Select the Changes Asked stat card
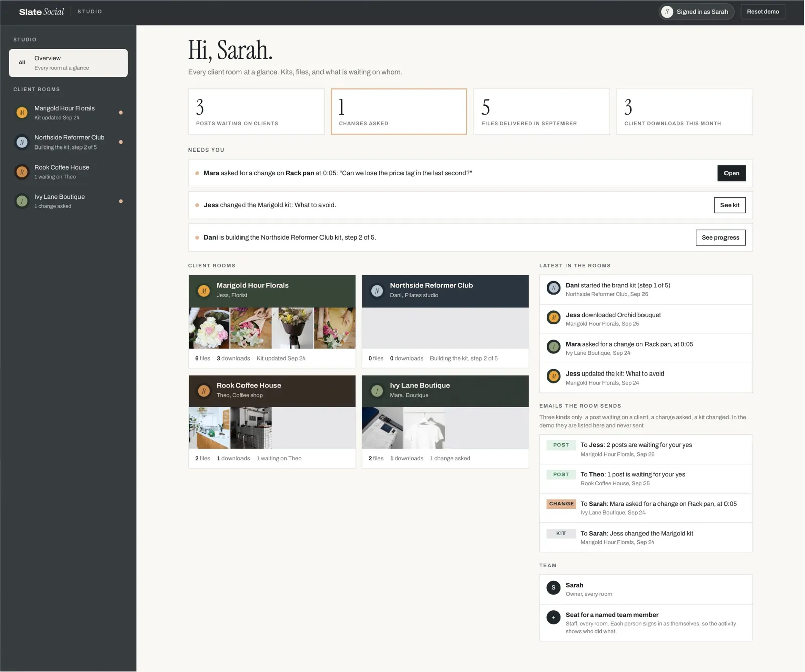The image size is (805, 672). (399, 112)
